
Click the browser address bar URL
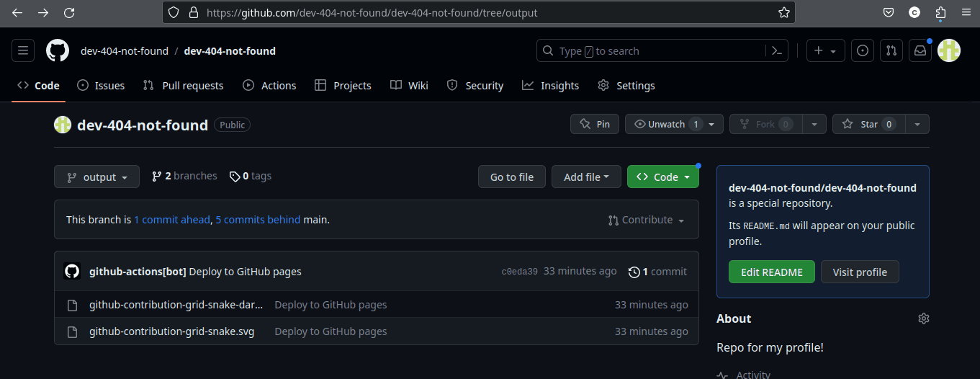pyautogui.click(x=372, y=13)
